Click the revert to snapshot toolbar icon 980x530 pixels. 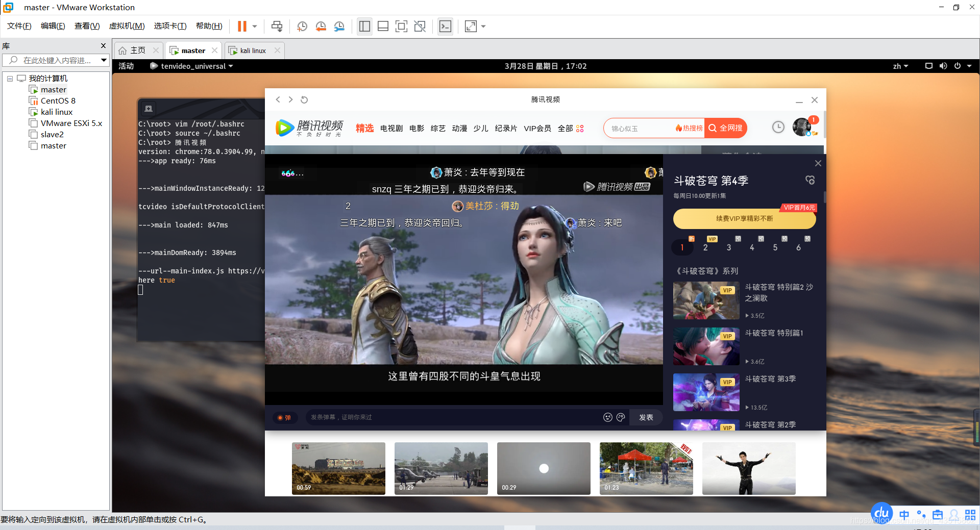click(321, 26)
